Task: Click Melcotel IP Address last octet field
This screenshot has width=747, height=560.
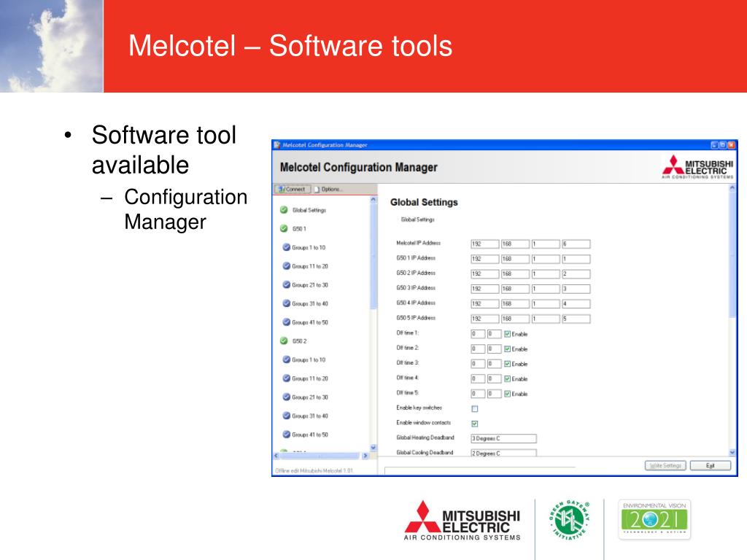Action: click(576, 244)
